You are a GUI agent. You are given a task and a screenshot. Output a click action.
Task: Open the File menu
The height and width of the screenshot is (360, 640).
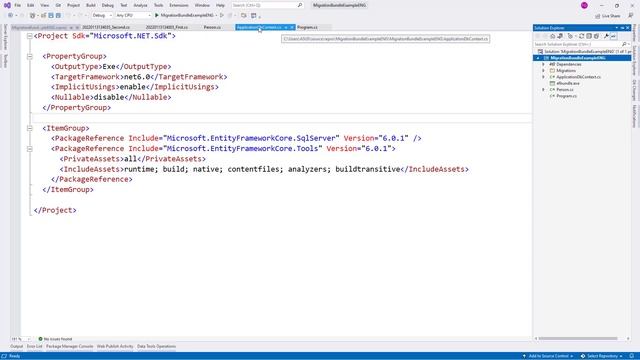point(18,5)
